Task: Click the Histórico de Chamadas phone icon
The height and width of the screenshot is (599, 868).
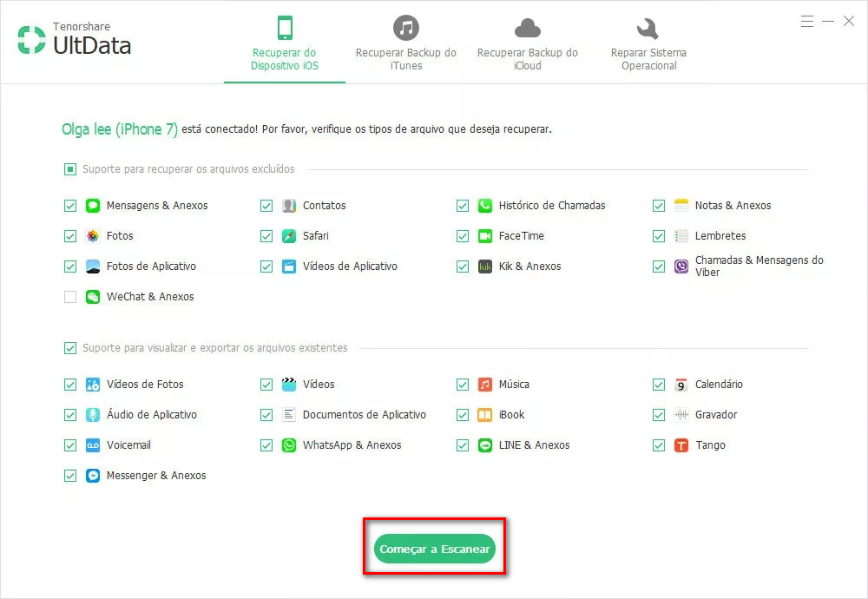Action: coord(485,206)
